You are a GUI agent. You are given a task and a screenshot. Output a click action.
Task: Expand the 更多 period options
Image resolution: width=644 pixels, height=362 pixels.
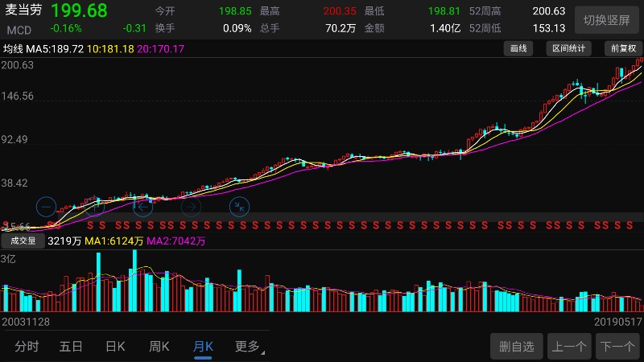click(249, 347)
